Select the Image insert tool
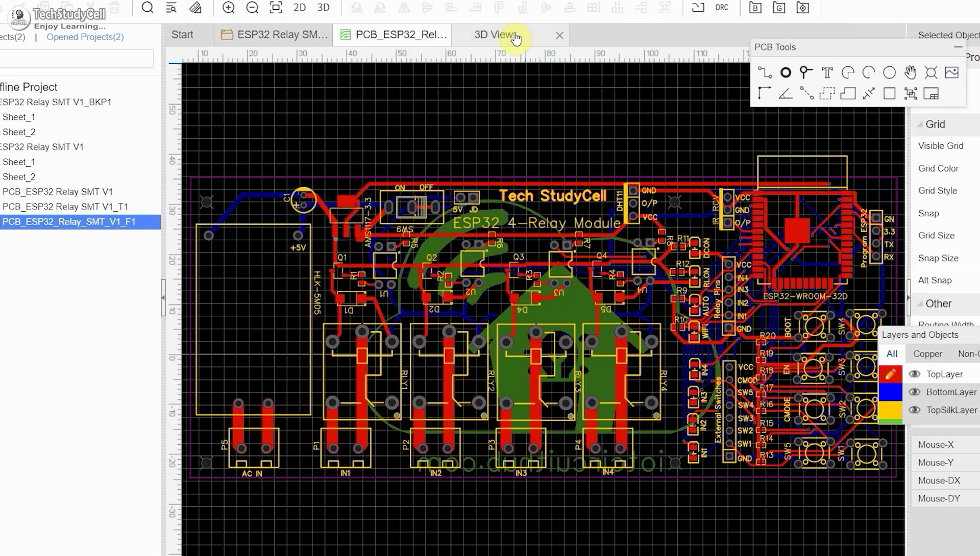Screen dimensions: 980x556 tap(952, 73)
